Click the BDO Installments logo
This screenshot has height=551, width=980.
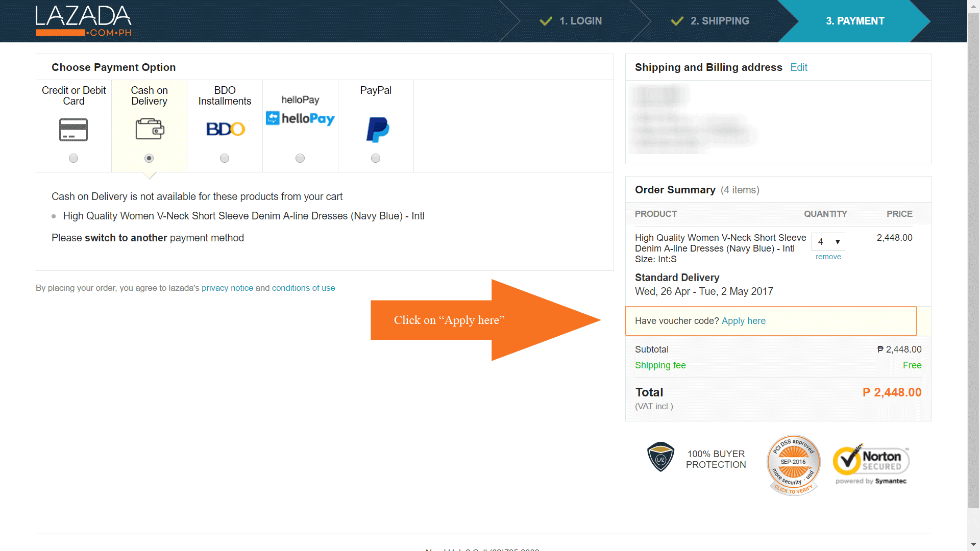coord(225,129)
